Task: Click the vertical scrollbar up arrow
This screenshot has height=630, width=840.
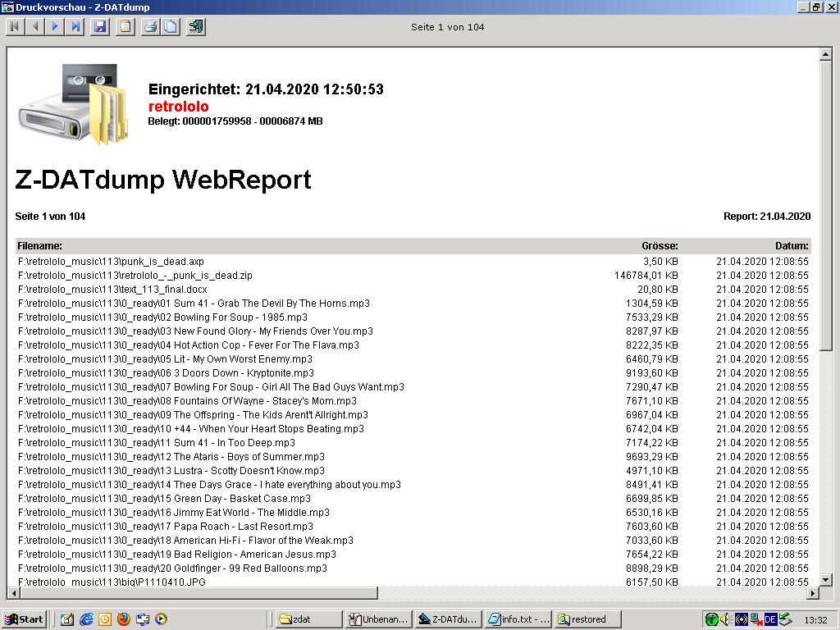Action: coord(825,54)
